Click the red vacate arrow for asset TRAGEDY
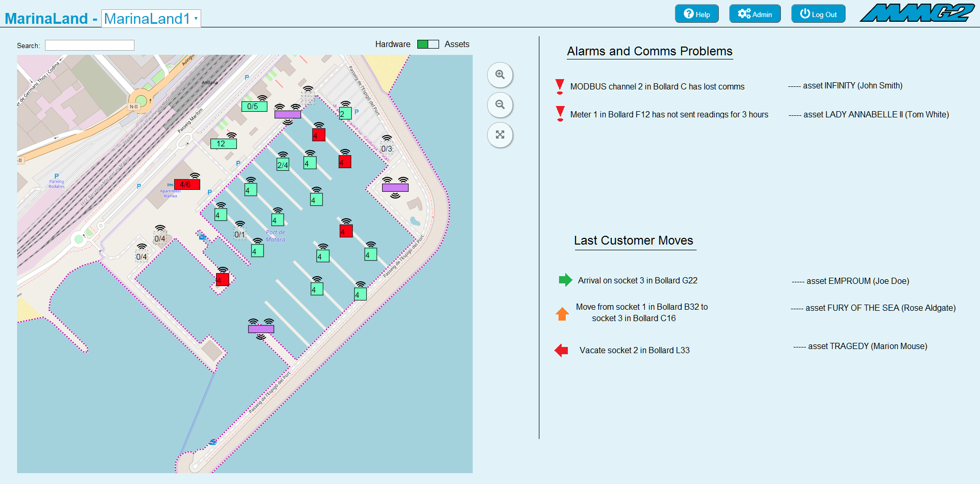980x484 pixels. (562, 350)
